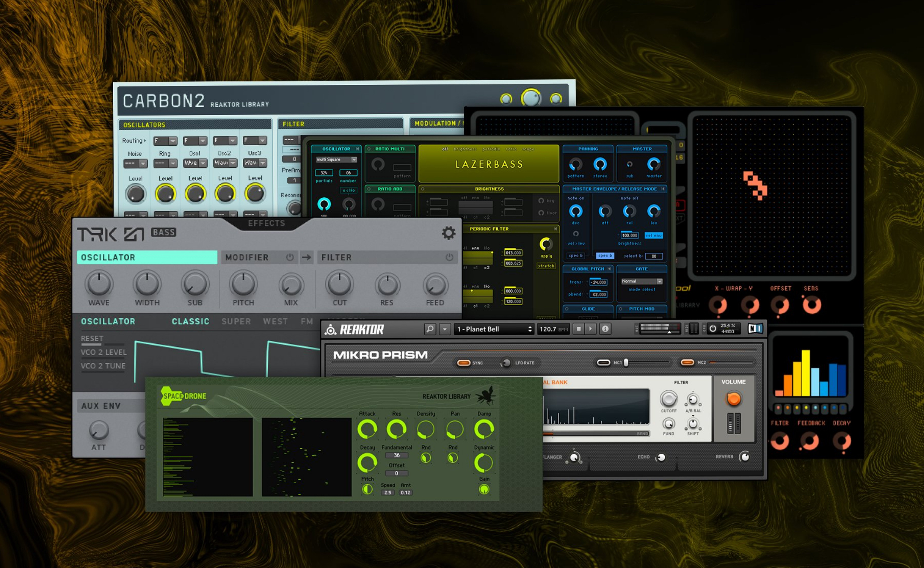Open the multi Square oscillator dropdown in Lazerbass
The height and width of the screenshot is (568, 924).
point(336,160)
